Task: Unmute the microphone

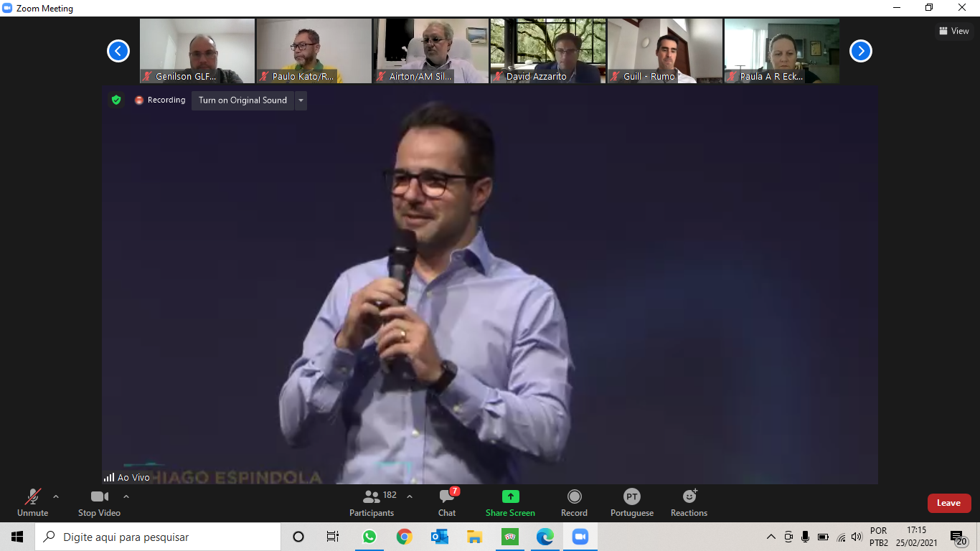Action: click(33, 502)
